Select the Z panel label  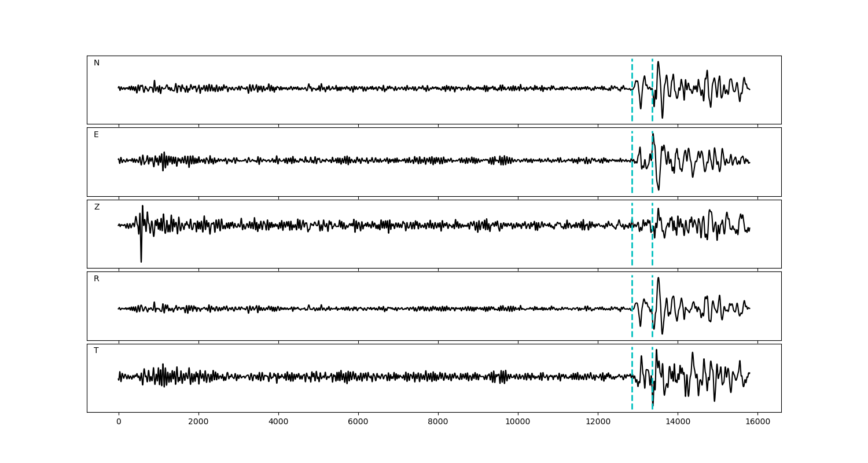pyautogui.click(x=97, y=207)
